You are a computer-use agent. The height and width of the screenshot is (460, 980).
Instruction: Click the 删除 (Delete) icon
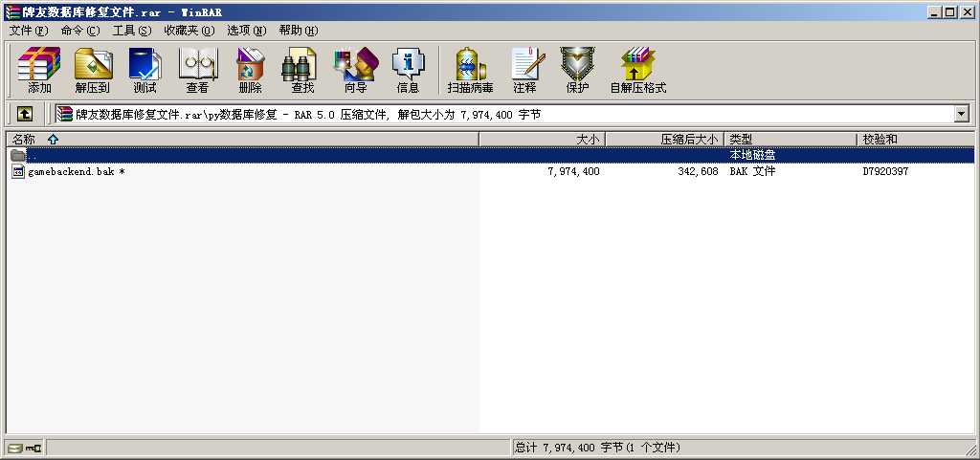tap(250, 70)
